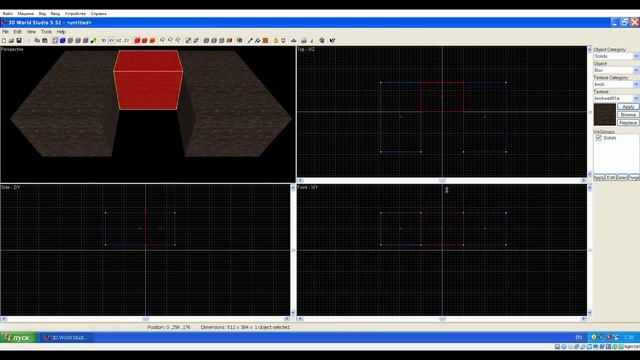Switch to the XZ view button
The width and height of the screenshot is (640, 360).
pos(119,40)
